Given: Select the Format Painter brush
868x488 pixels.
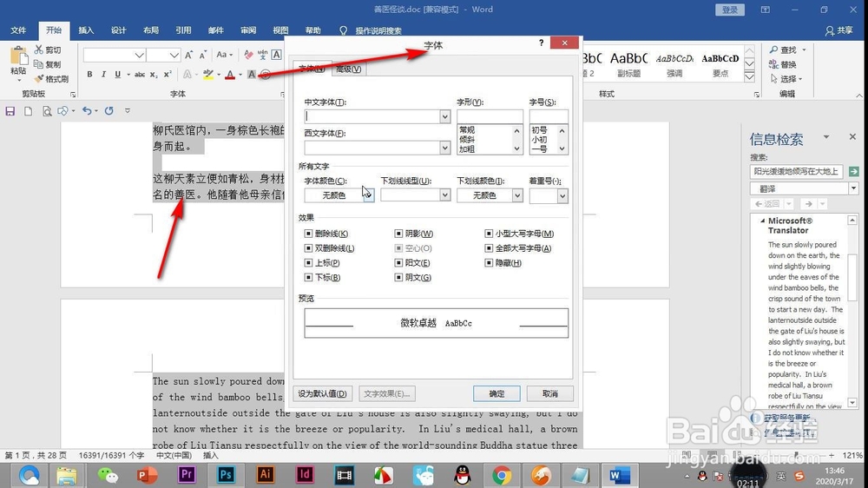Looking at the screenshot, I should [38, 79].
